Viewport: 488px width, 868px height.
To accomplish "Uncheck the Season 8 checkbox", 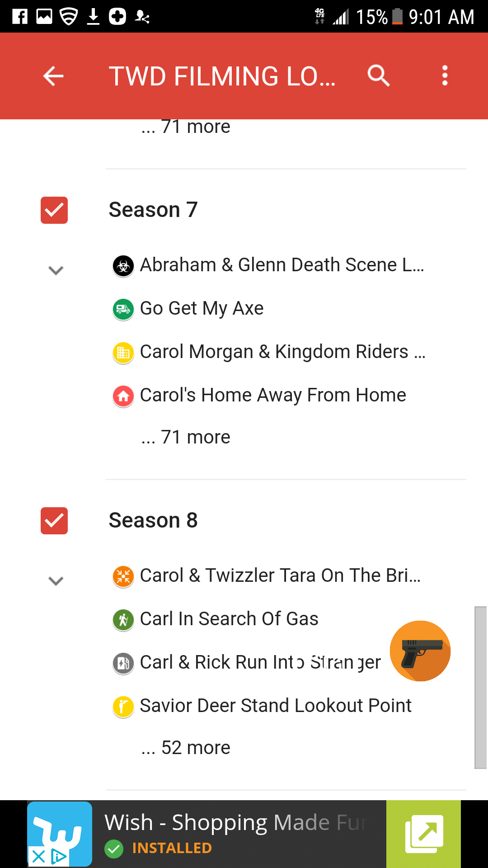I will point(54,521).
